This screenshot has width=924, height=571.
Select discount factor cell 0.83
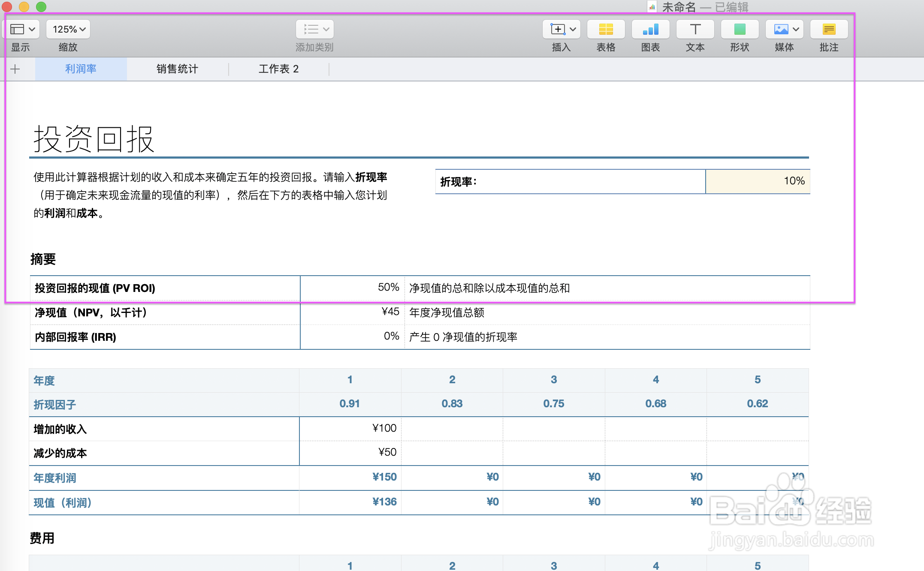pos(452,404)
